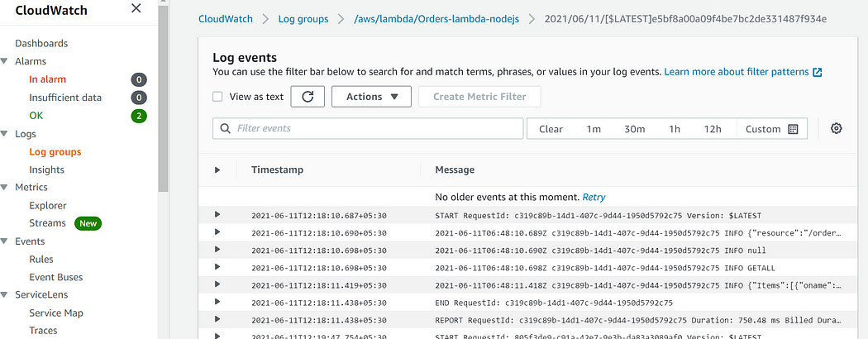Click the Retry link for older events
Screen dimensions: 868x339
point(594,197)
